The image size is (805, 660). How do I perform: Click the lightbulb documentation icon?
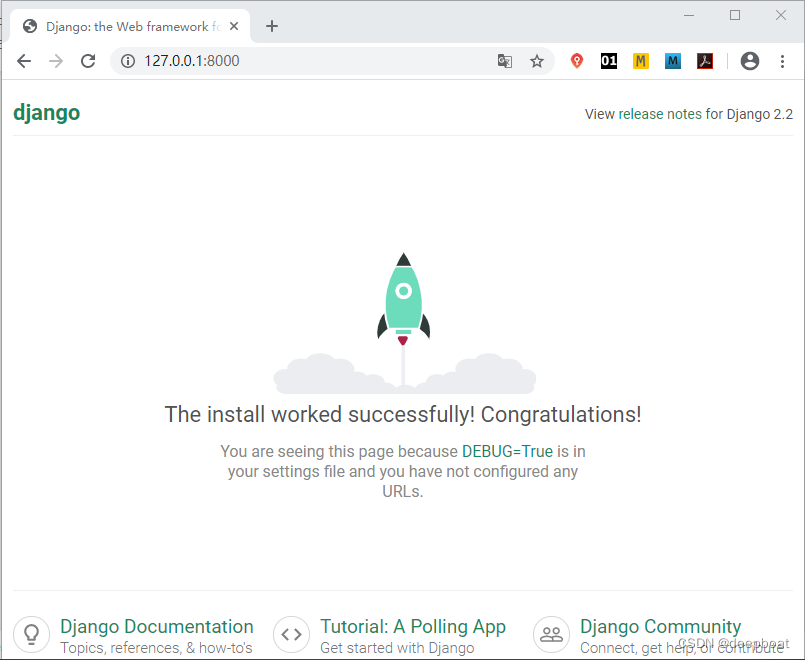31,634
